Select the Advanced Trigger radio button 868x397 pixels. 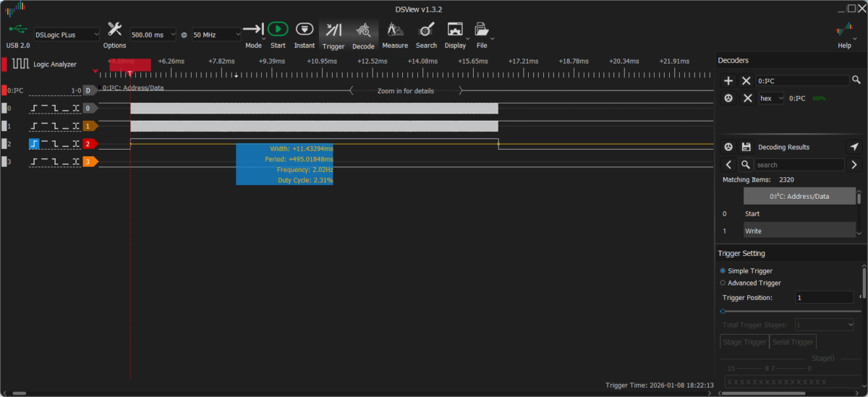[723, 283]
